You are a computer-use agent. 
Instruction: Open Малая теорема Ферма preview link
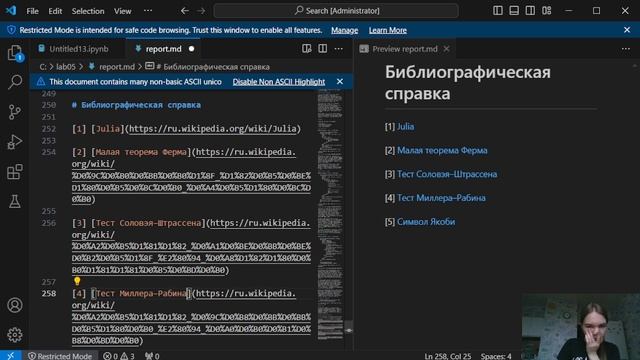(x=442, y=150)
